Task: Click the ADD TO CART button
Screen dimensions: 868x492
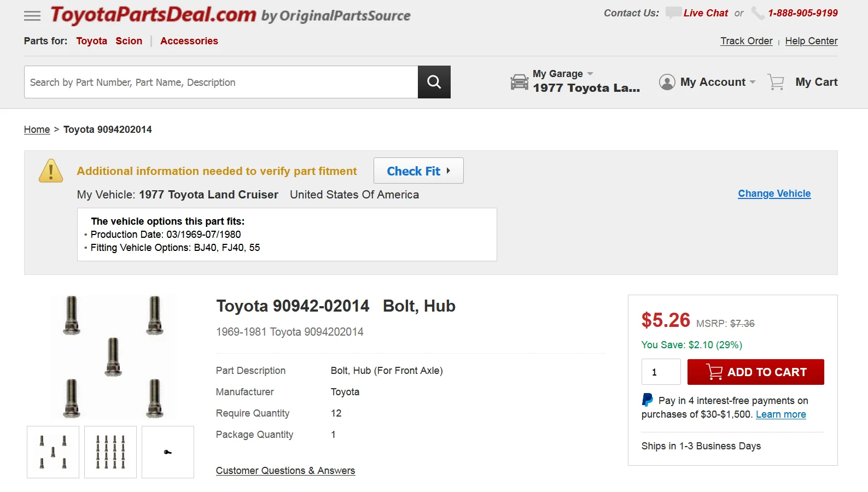Action: [x=755, y=372]
